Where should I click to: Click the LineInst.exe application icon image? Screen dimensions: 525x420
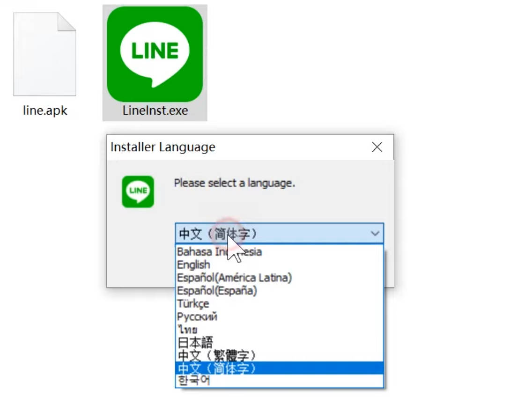155,54
